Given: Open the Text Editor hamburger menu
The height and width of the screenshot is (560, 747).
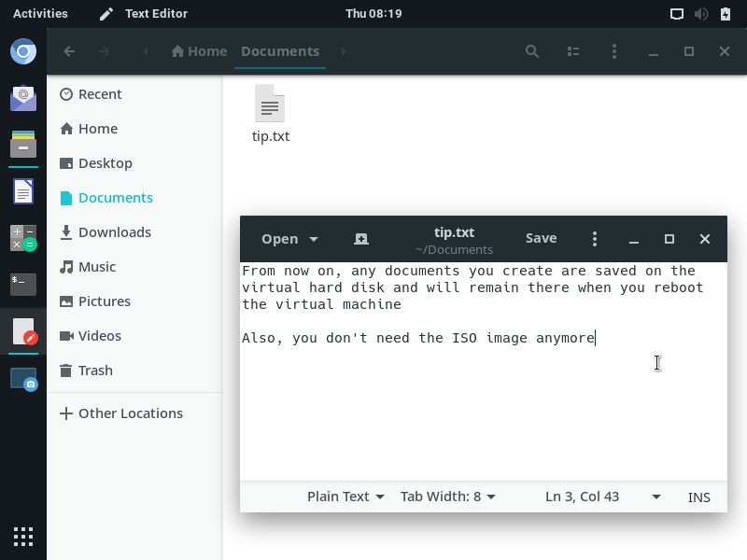Looking at the screenshot, I should point(594,239).
